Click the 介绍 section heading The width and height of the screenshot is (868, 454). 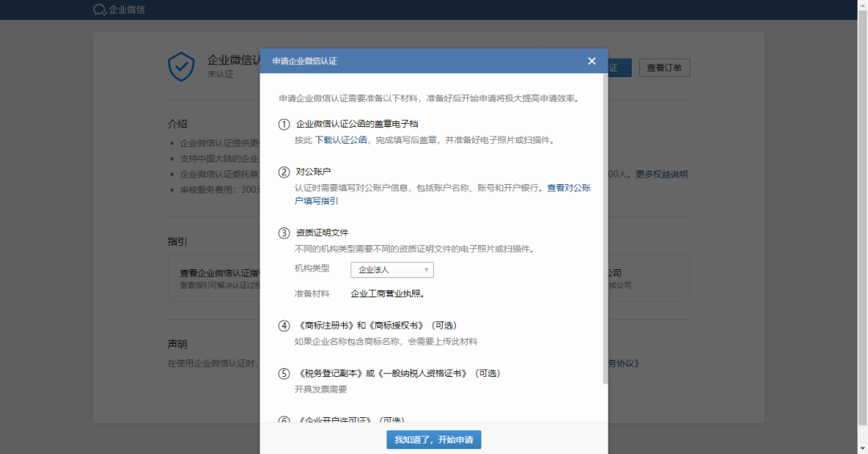click(x=177, y=124)
